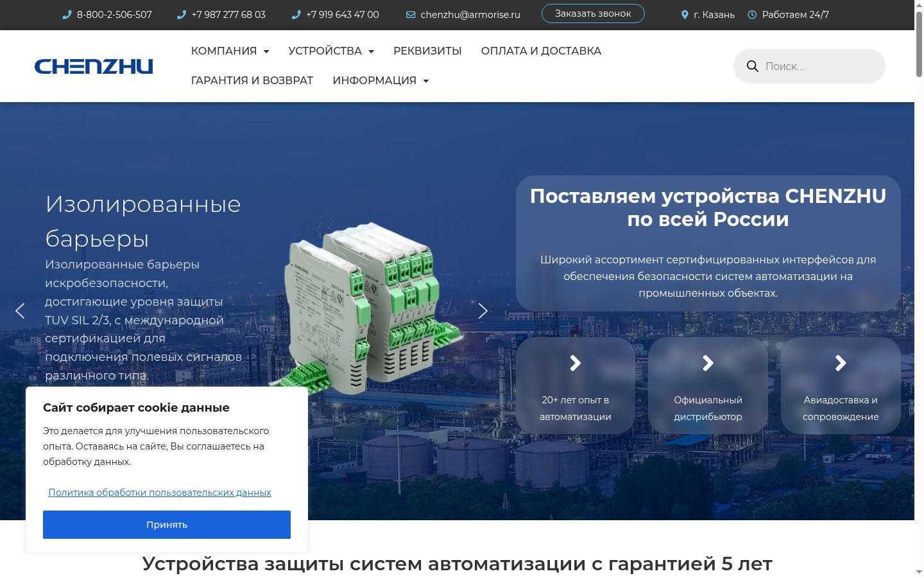Image resolution: width=924 pixels, height=578 pixels.
Task: Open the ГАРАНТИЯ И ВОЗВРАТ menu item
Action: [x=252, y=81]
